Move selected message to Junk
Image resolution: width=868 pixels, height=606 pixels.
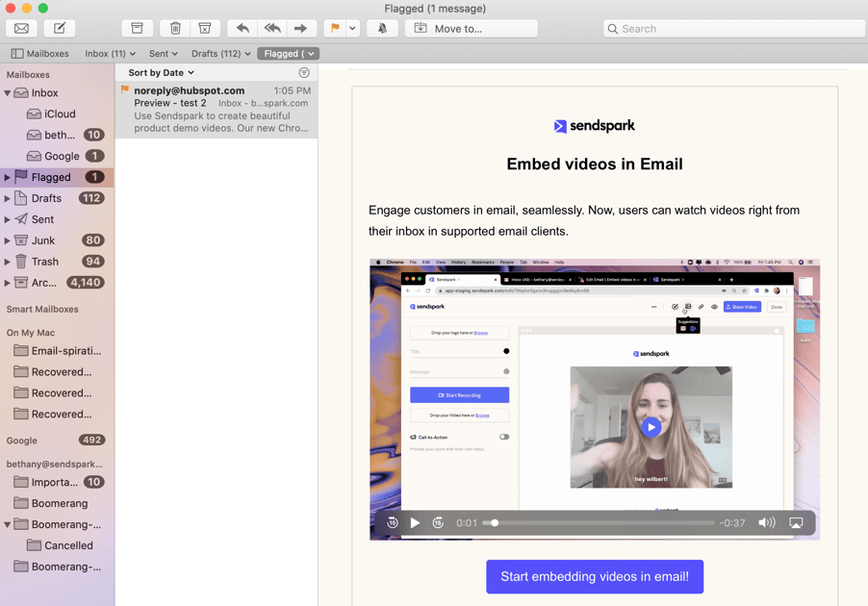205,29
